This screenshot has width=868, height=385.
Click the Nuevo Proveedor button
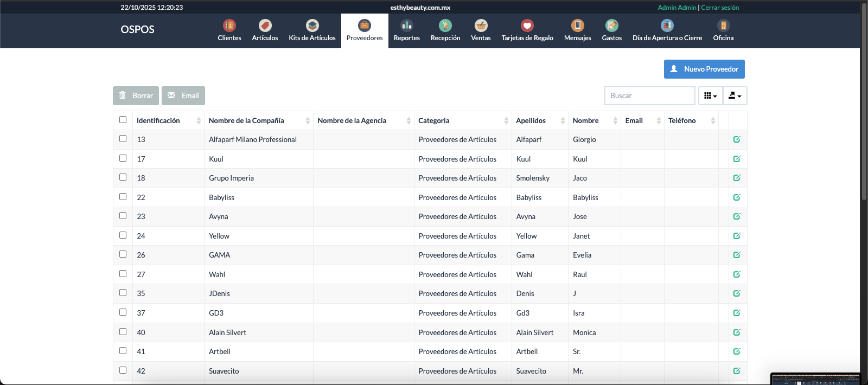(704, 69)
